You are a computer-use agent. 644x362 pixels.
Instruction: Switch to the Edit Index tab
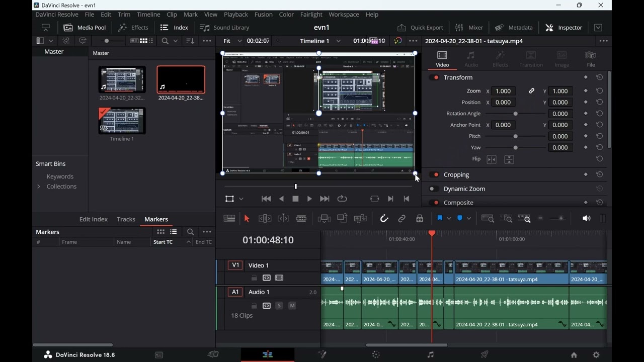pyautogui.click(x=94, y=219)
